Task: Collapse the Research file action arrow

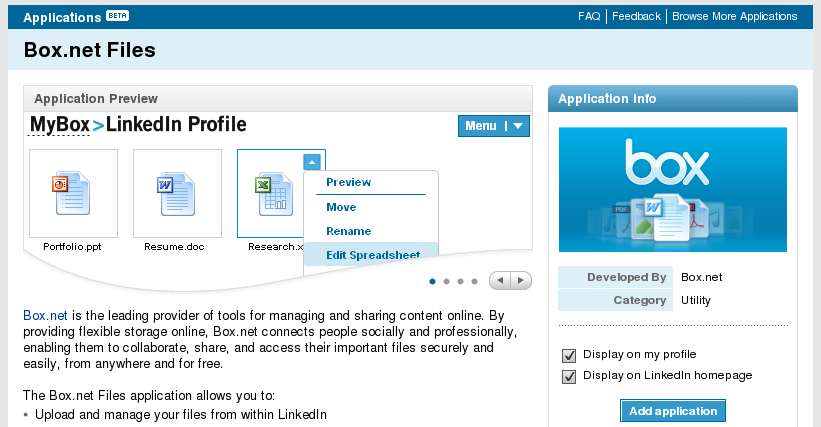Action: click(312, 161)
